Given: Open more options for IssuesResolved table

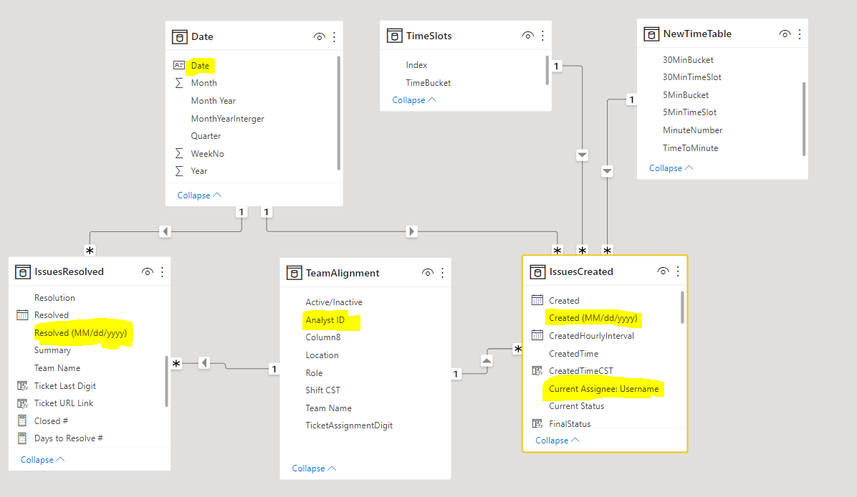Looking at the screenshot, I should tap(162, 272).
